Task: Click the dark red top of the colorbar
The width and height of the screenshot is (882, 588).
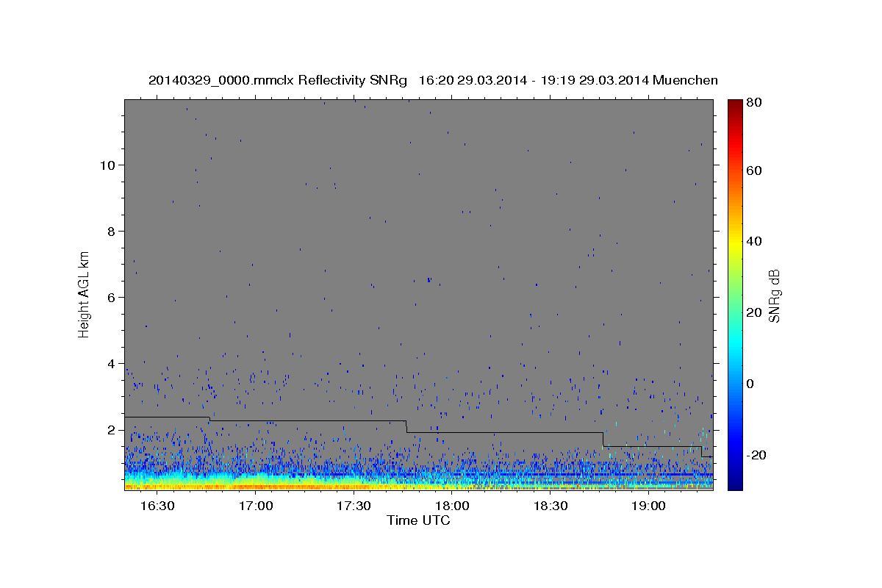Action: (x=735, y=104)
